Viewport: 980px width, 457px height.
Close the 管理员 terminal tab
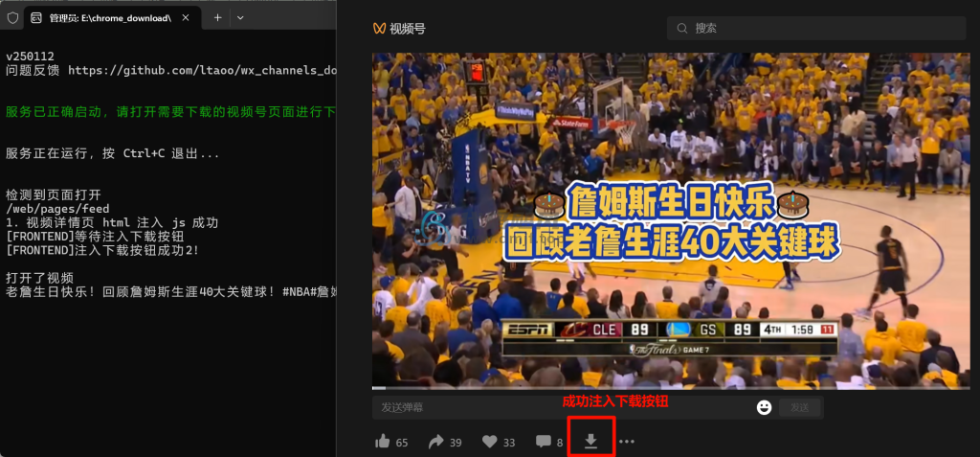(x=186, y=17)
